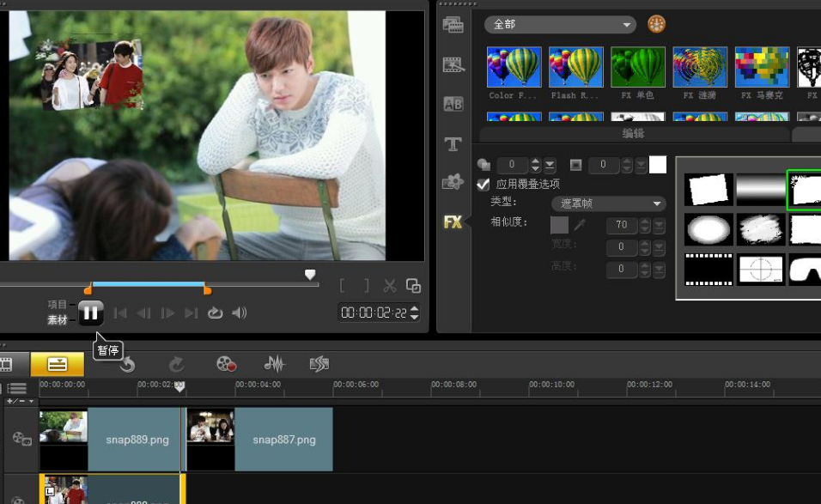Open the FX filter library
The image size is (821, 504).
[x=453, y=222]
